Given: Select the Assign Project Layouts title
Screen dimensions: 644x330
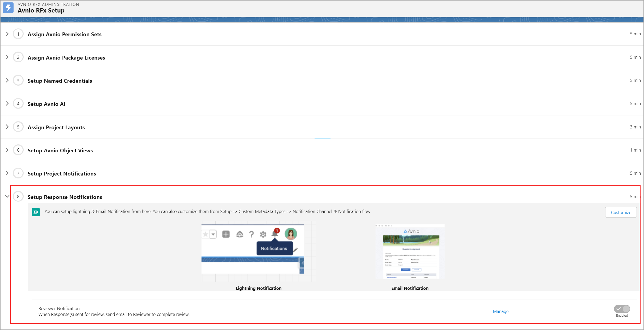Looking at the screenshot, I should point(56,127).
